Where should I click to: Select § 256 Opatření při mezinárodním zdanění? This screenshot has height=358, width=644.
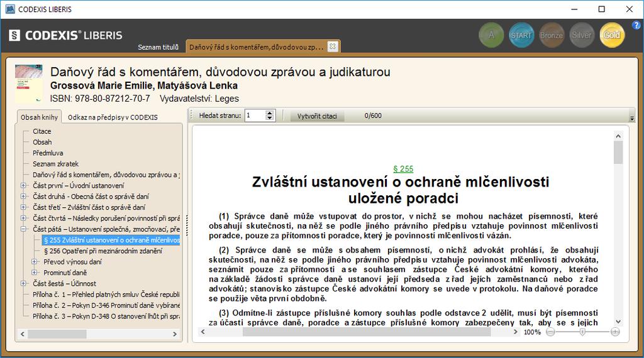click(103, 251)
